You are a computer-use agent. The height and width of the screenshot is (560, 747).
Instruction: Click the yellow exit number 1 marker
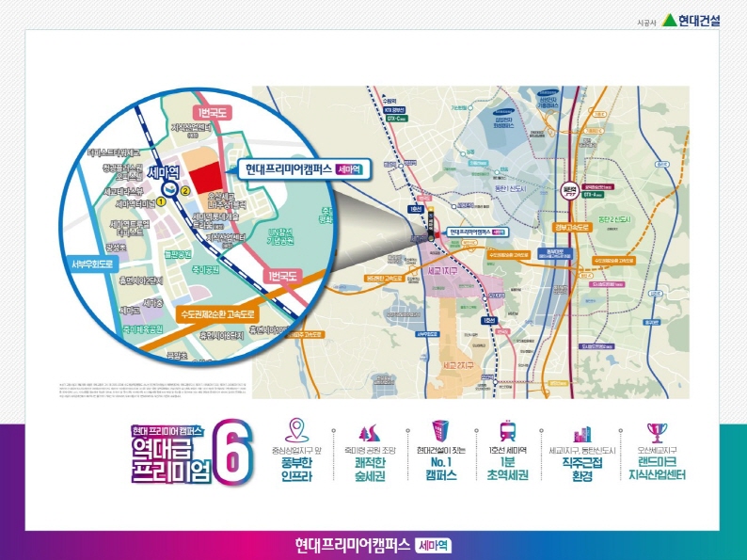point(161,200)
